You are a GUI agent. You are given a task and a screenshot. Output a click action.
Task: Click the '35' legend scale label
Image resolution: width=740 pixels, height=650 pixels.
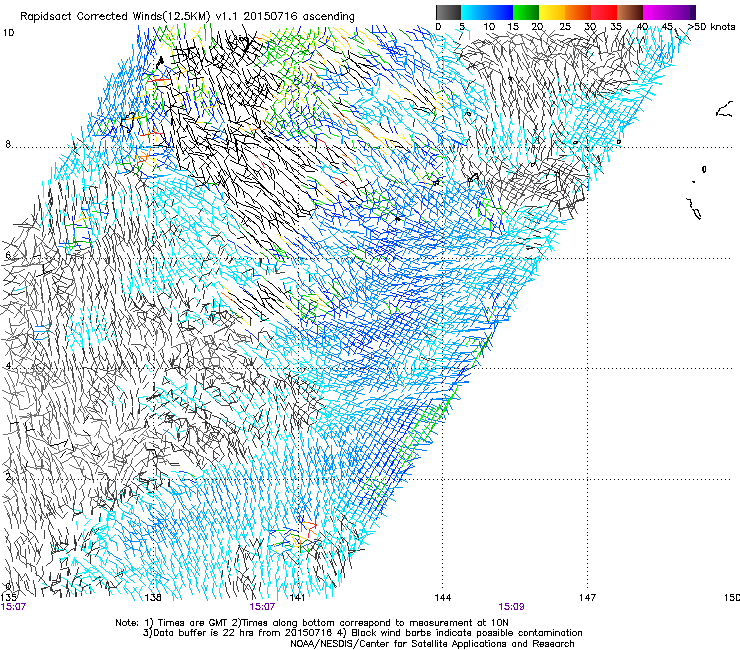click(x=616, y=26)
